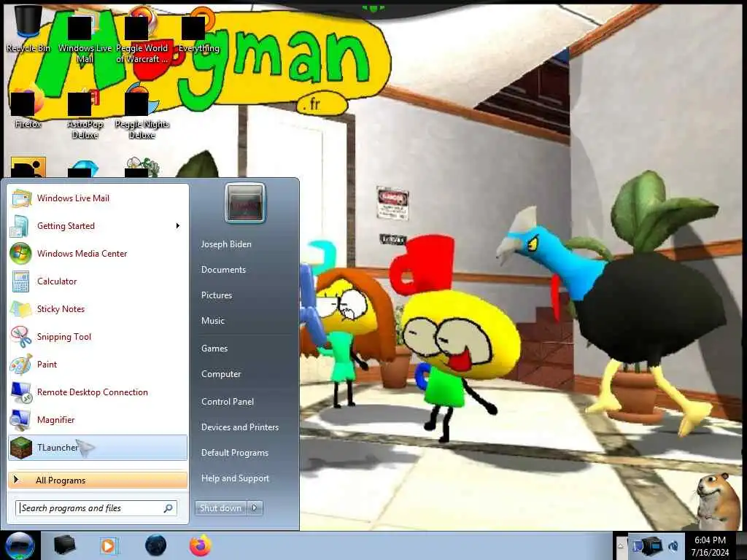Click the Start orb button

tap(19, 545)
